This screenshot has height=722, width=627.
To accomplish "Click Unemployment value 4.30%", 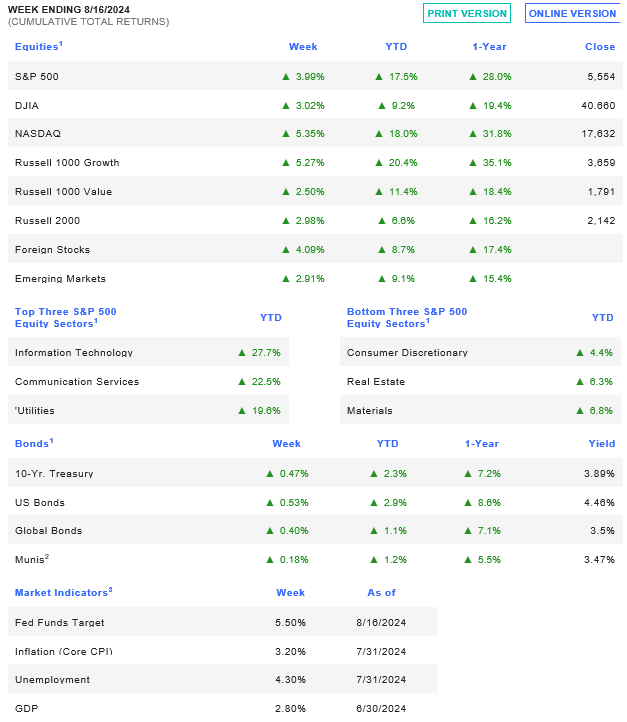I will 290,680.
